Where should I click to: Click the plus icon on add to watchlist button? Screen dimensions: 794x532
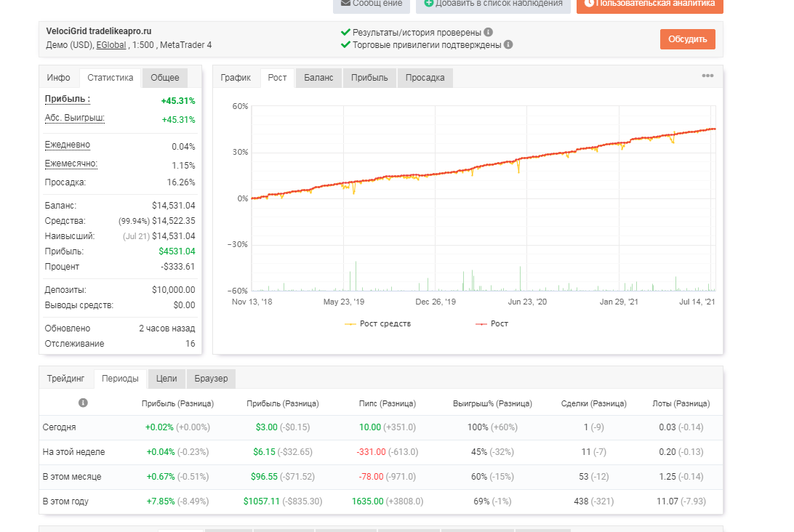tap(428, 3)
